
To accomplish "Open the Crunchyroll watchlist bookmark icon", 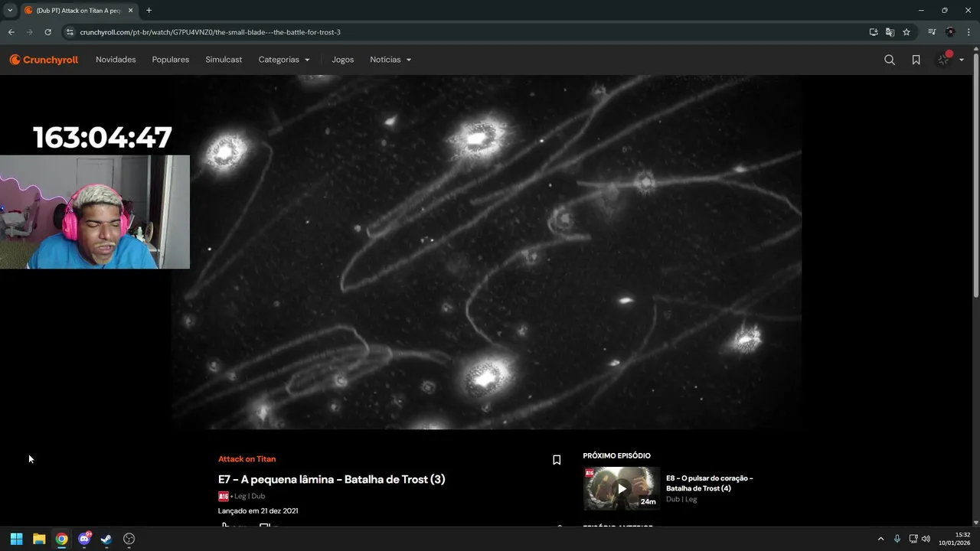I will [916, 60].
